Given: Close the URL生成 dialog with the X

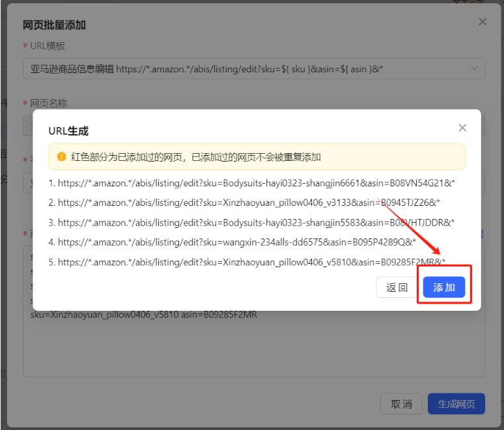Looking at the screenshot, I should click(462, 128).
